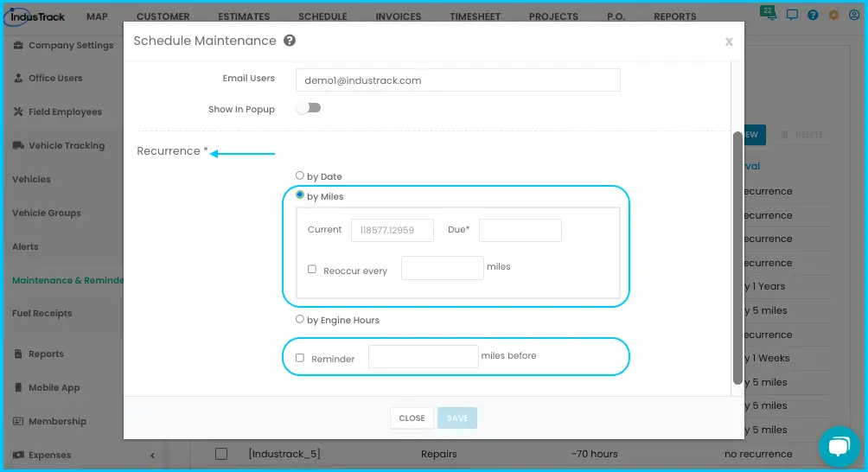This screenshot has height=472, width=868.
Task: Click the Repairs cell in Industrack_5 row
Action: point(439,454)
